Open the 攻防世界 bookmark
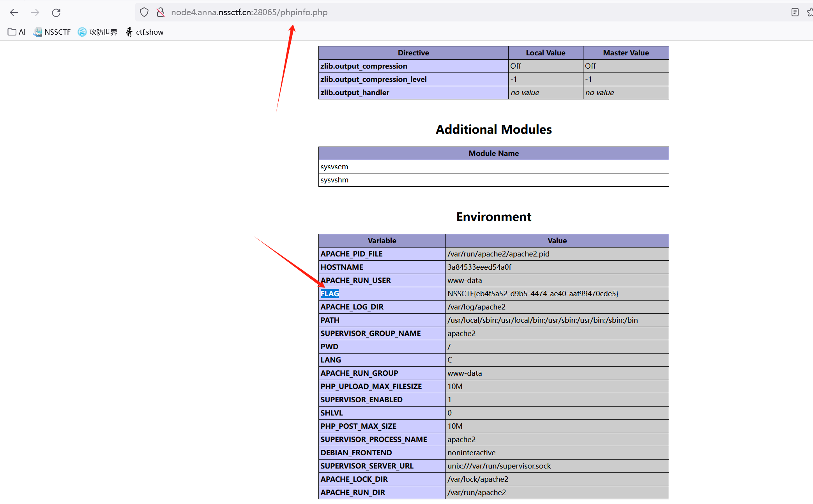This screenshot has width=813, height=504. coord(97,32)
